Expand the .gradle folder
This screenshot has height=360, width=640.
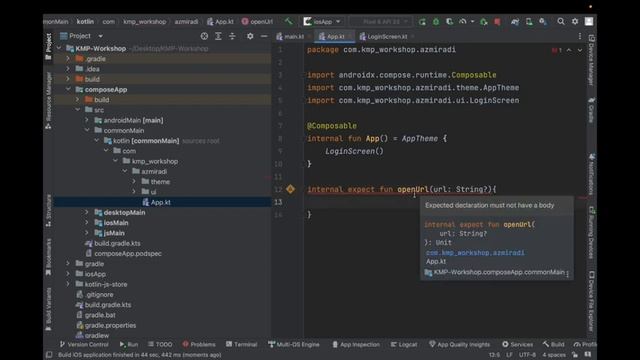(x=68, y=59)
